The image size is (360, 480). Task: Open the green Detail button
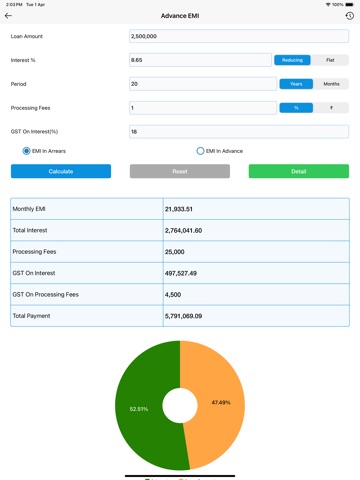pos(299,171)
